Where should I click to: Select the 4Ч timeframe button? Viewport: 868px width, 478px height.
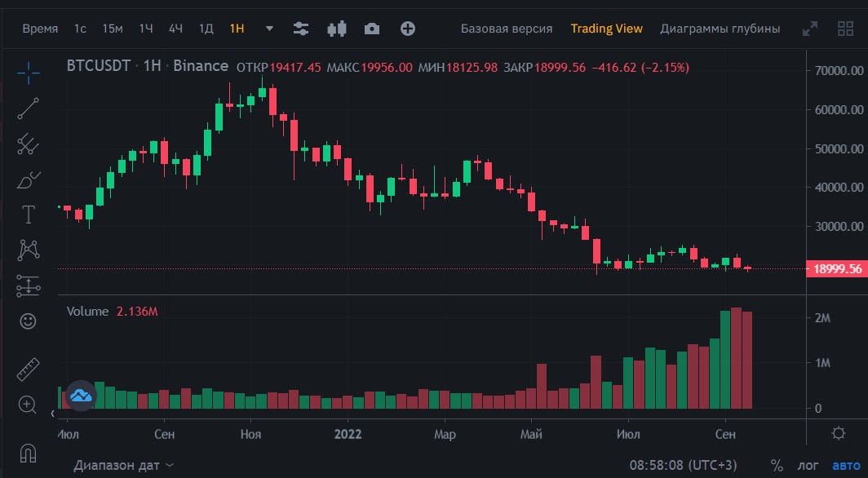coord(175,29)
